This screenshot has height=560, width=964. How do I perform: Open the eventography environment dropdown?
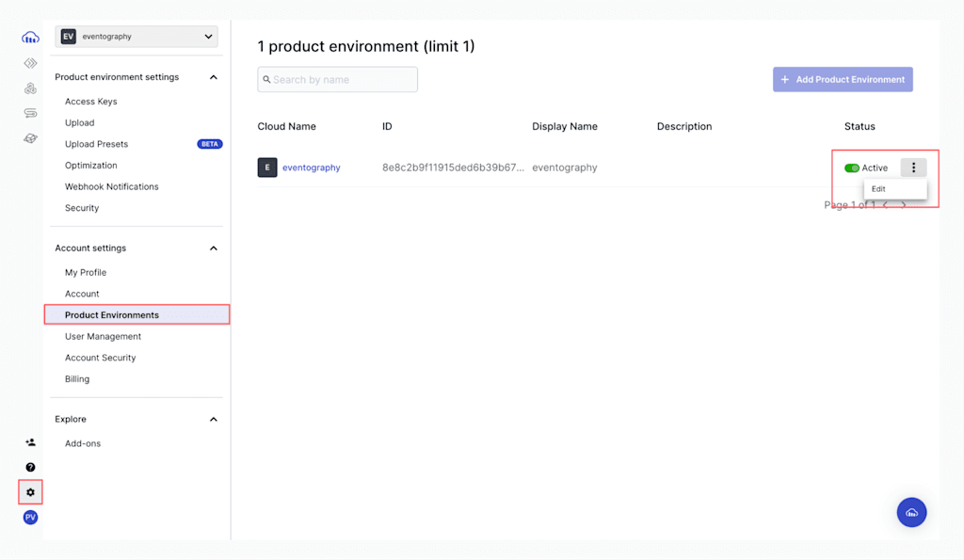pos(137,37)
